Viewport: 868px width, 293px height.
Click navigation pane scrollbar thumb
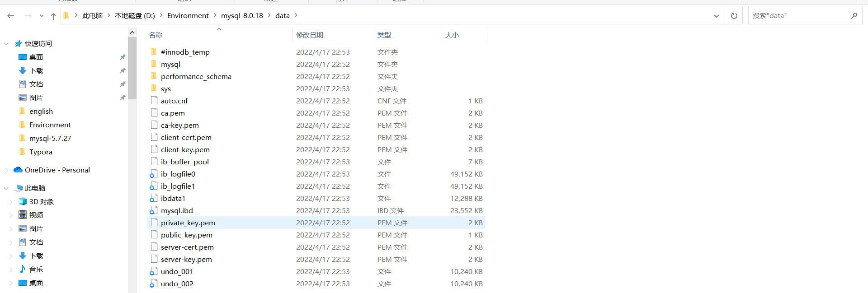coord(132,68)
